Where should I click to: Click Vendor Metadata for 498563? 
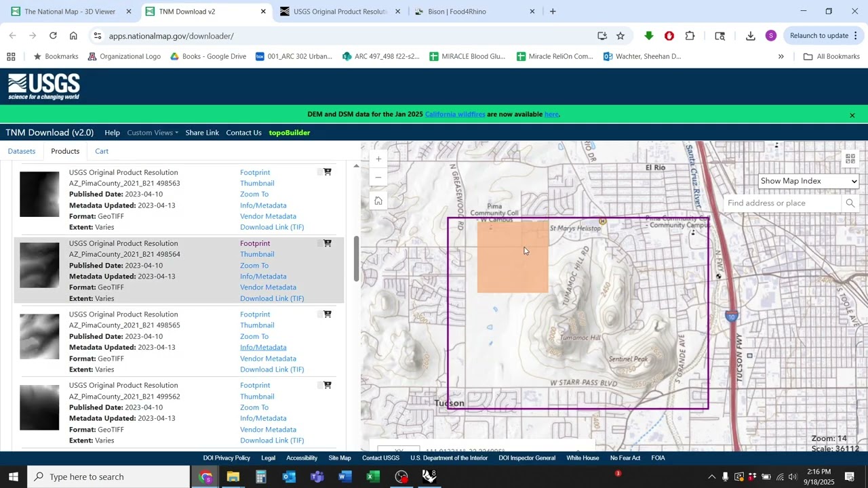[268, 216]
